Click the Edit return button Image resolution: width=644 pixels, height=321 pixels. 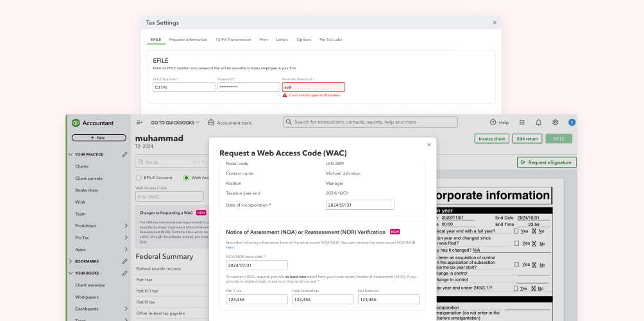click(527, 139)
